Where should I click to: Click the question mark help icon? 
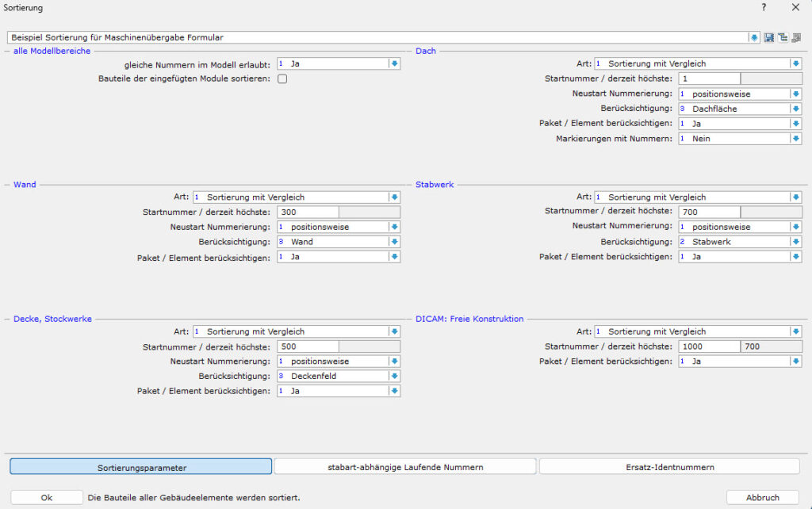tap(764, 7)
